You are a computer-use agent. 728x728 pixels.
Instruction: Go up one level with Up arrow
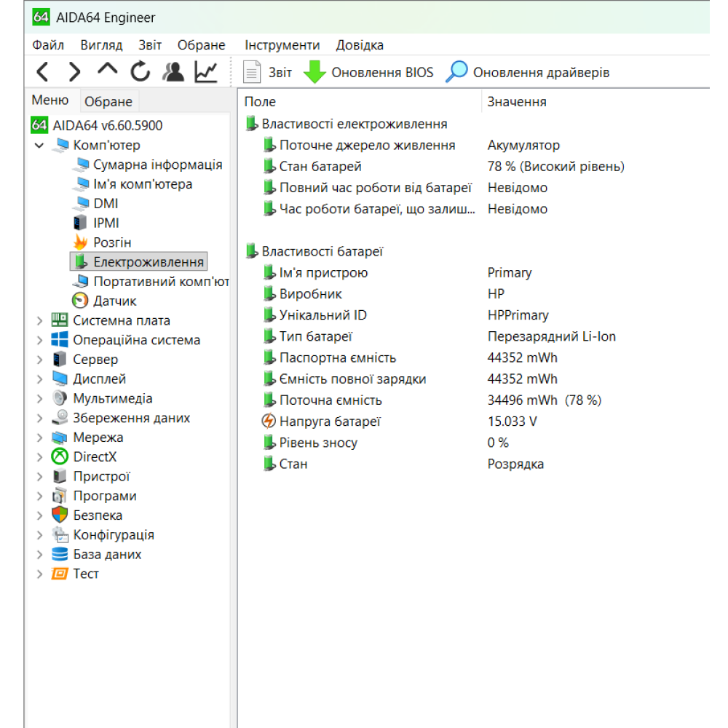point(107,71)
